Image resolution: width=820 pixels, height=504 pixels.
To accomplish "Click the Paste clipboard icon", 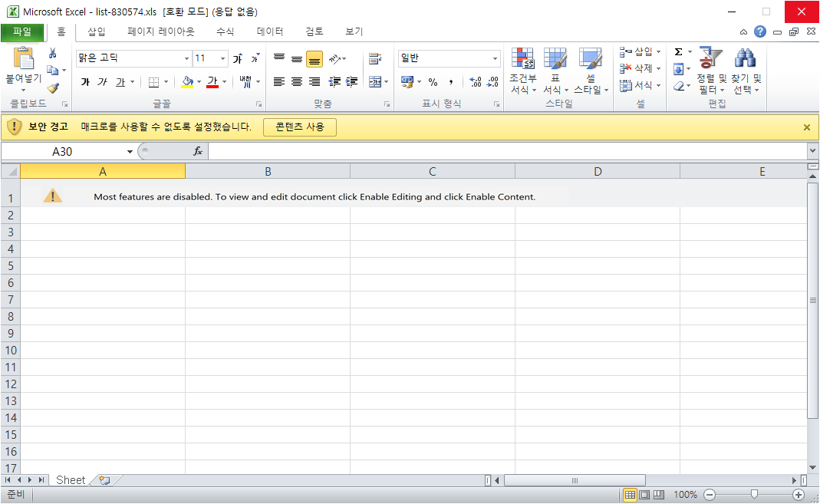I will (x=23, y=58).
